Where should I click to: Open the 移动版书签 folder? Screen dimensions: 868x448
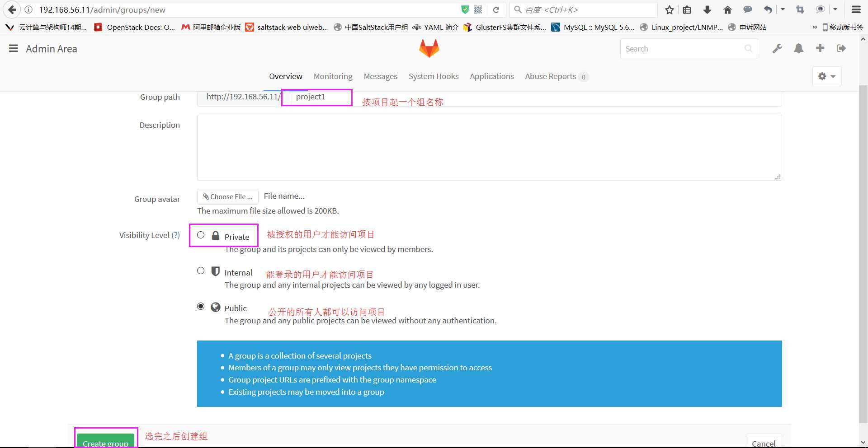(x=843, y=27)
